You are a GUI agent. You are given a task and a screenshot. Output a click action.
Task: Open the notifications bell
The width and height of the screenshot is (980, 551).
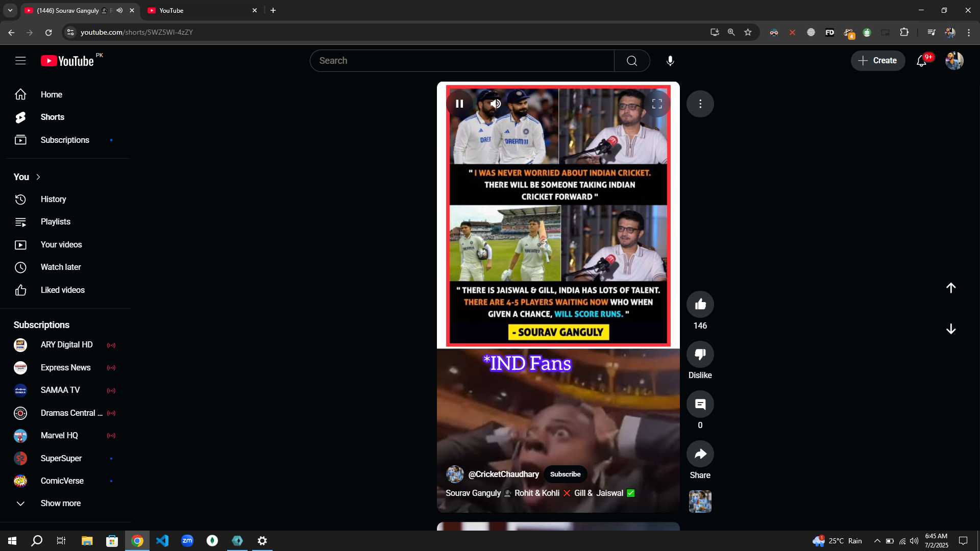click(921, 61)
